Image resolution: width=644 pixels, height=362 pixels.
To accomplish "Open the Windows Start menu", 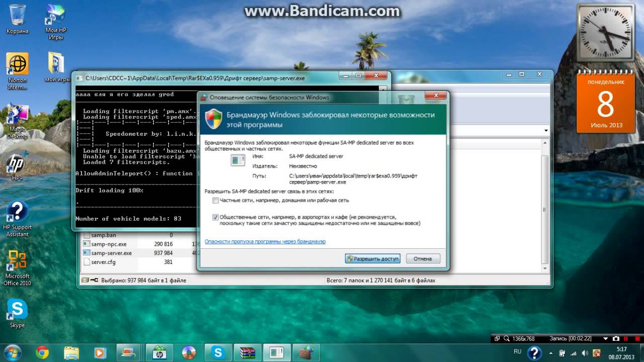I will coord(12,352).
